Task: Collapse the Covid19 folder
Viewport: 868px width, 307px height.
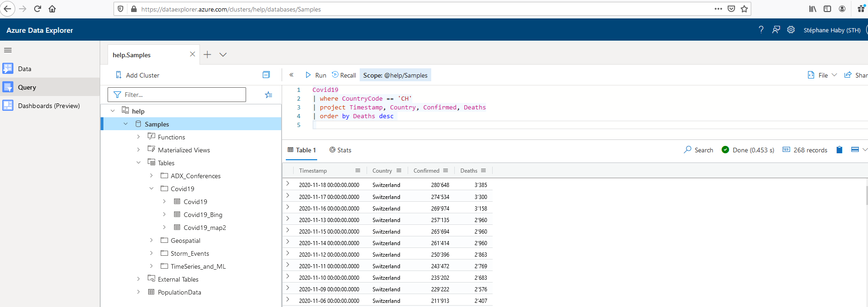Action: tap(151, 188)
